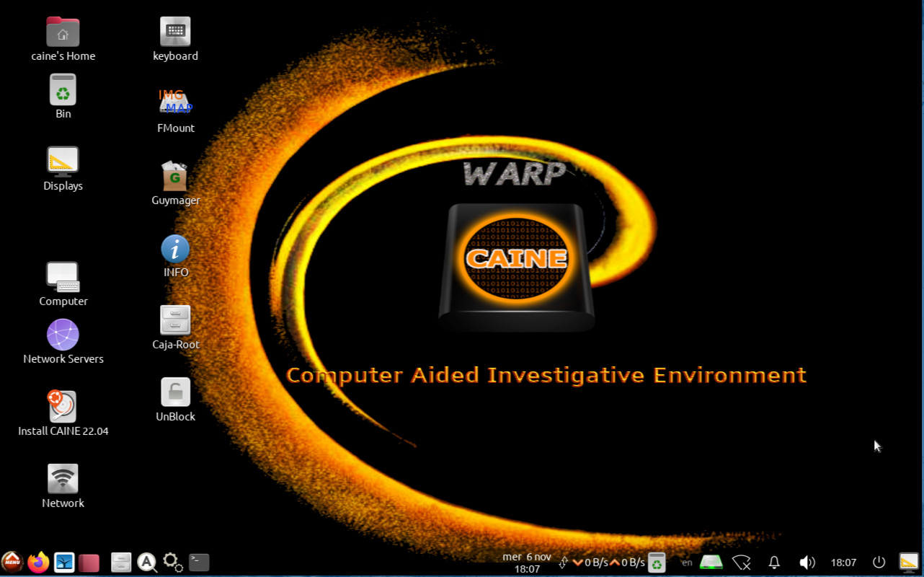This screenshot has width=924, height=577.
Task: Click the green disk mounter tray icon
Action: (711, 562)
